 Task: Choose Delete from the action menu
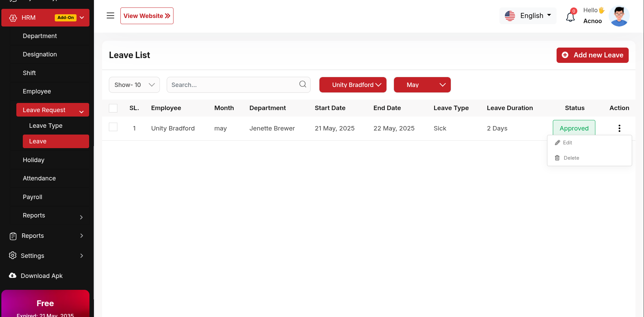571,158
